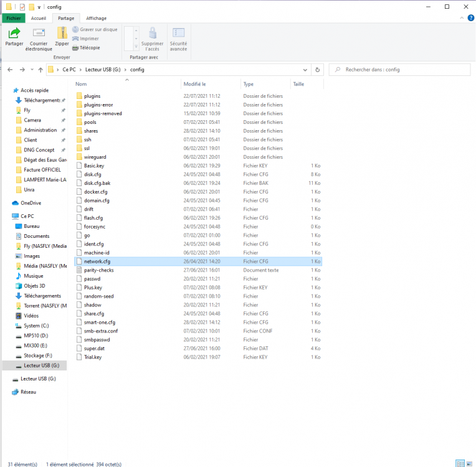The height and width of the screenshot is (467, 476).
Task: Refresh the current folder
Action: (317, 70)
